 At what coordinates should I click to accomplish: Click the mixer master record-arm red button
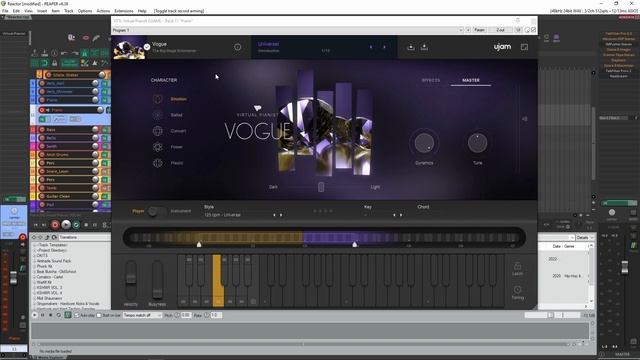(x=22, y=237)
